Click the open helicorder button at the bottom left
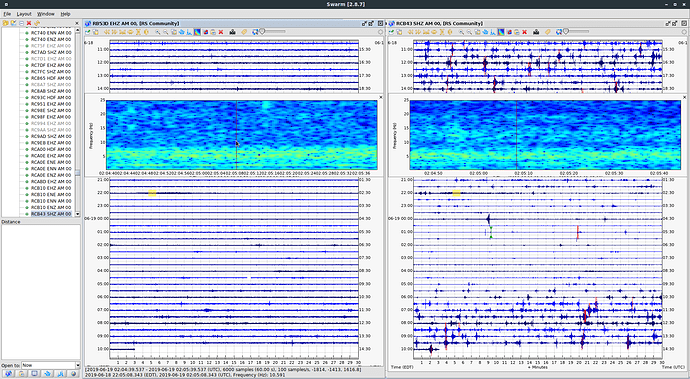The width and height of the screenshot is (690, 379). [x=8, y=374]
